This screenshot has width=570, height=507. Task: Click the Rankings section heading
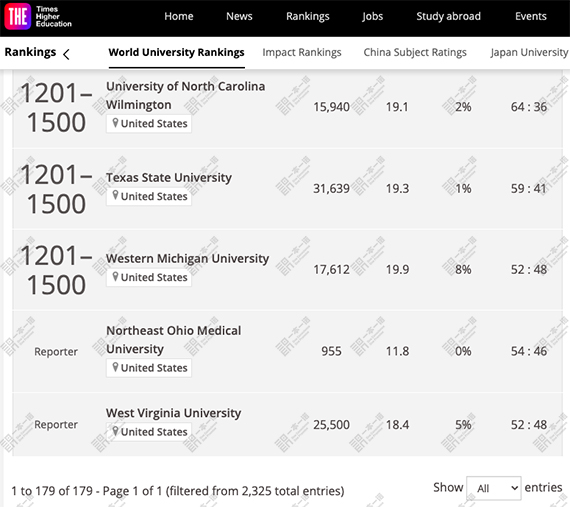tap(30, 52)
